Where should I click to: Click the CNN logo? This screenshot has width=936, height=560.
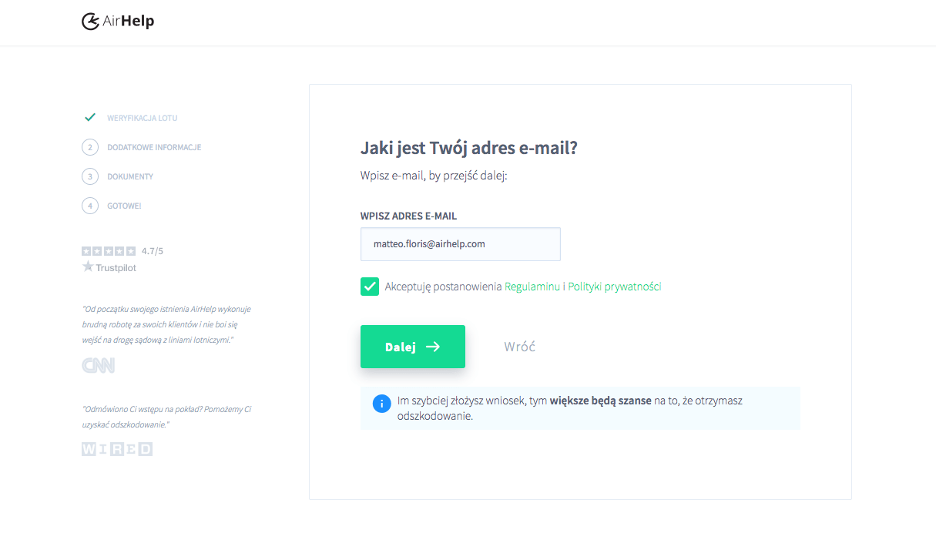[x=98, y=365]
